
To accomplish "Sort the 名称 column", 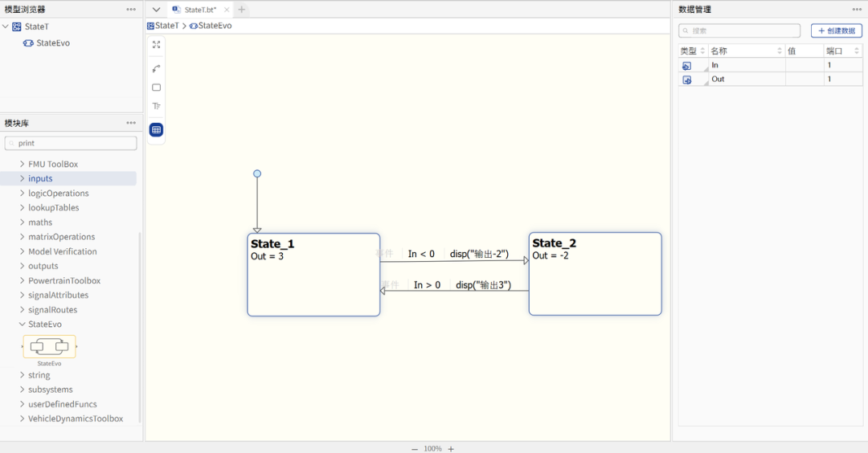I will point(779,51).
